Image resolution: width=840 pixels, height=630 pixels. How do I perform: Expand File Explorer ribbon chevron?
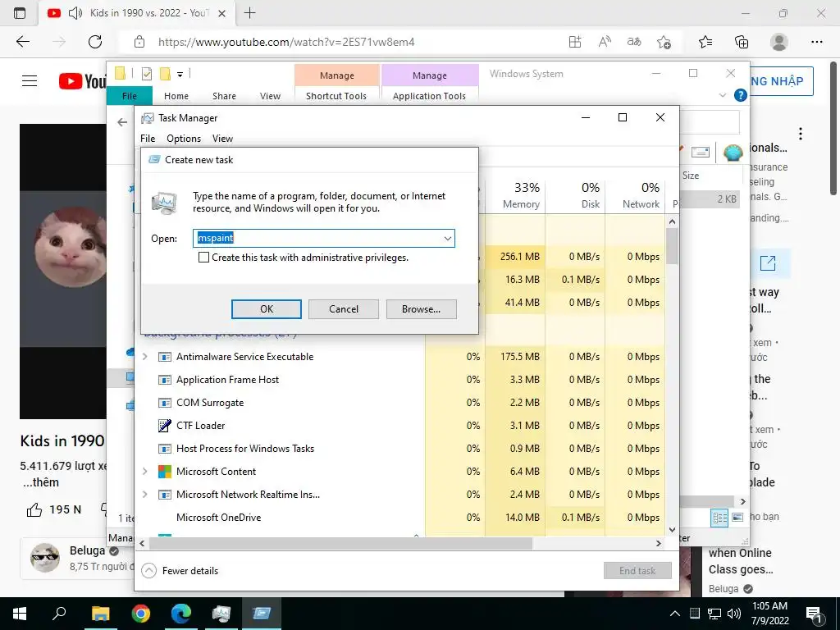tap(723, 95)
